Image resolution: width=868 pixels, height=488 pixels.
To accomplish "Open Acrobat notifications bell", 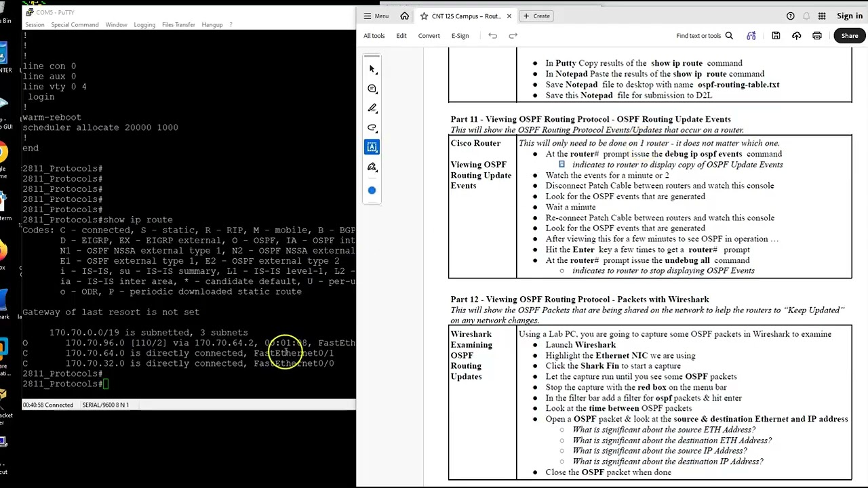I will point(806,16).
